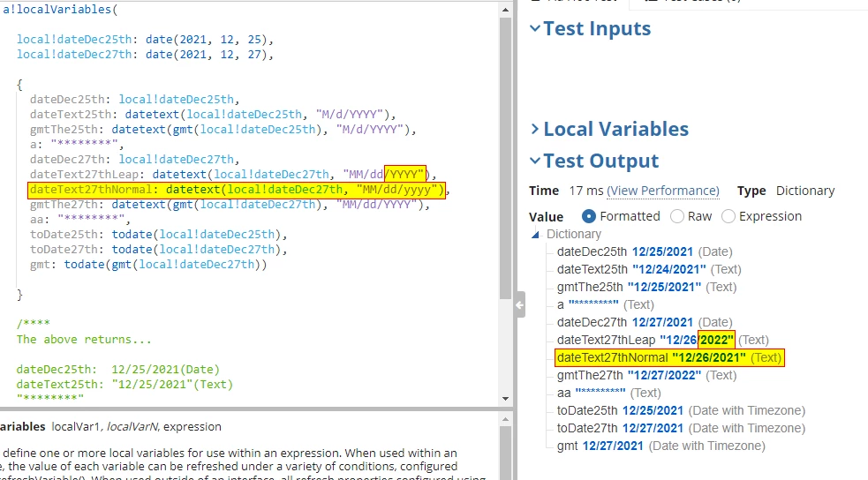Click the dateText27thLeap code line
This screenshot has width=868, height=480.
click(233, 175)
